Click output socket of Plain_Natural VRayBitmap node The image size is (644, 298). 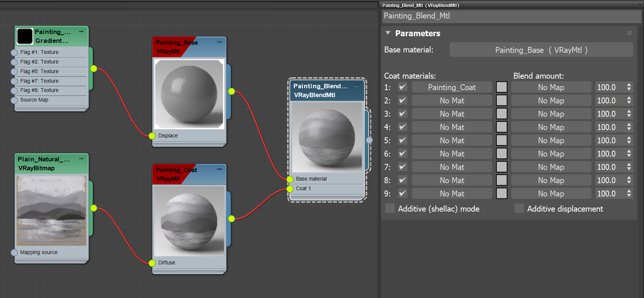tap(94, 208)
